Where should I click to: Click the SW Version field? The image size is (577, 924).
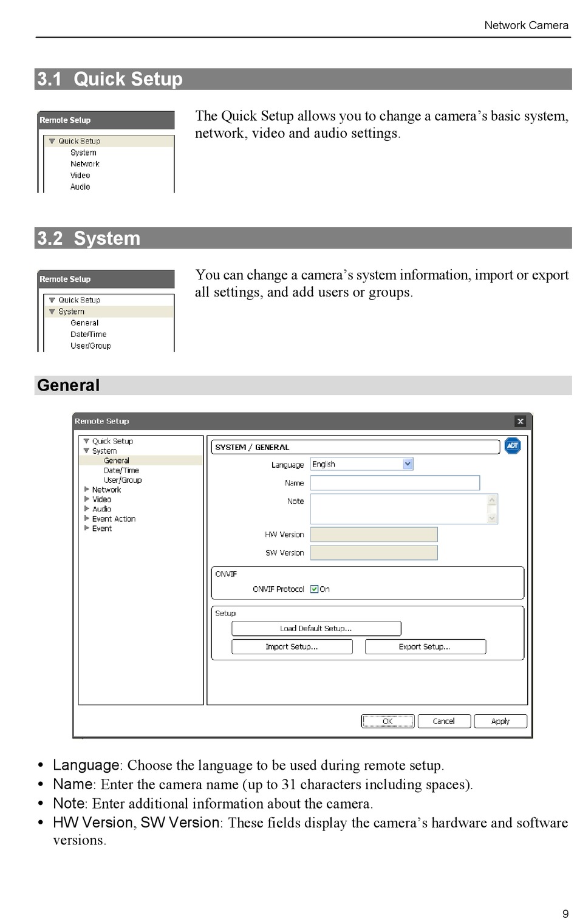point(374,553)
